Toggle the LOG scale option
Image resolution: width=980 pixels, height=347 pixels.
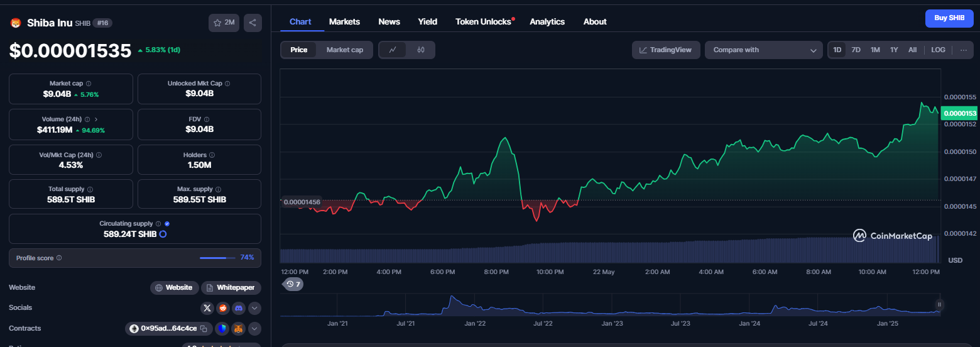(938, 50)
